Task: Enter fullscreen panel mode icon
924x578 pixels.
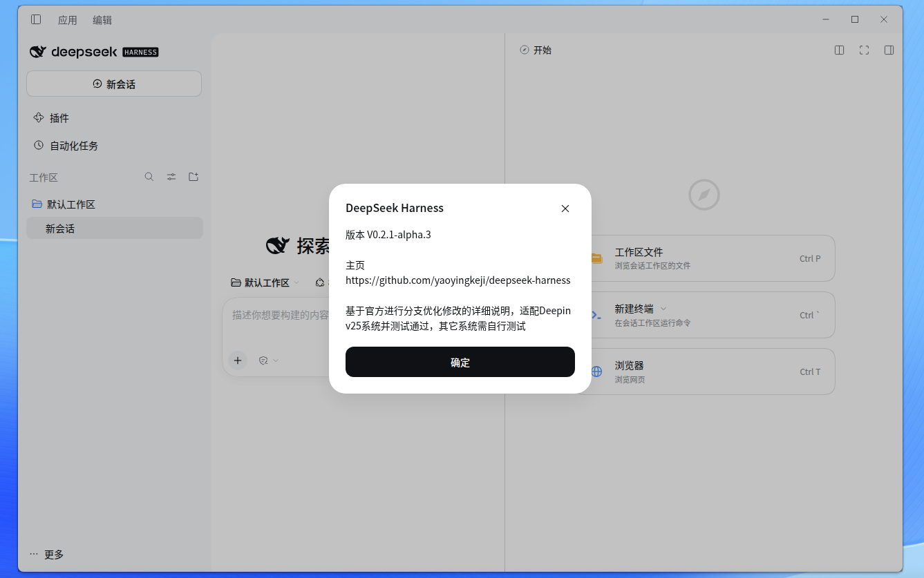Action: point(864,50)
